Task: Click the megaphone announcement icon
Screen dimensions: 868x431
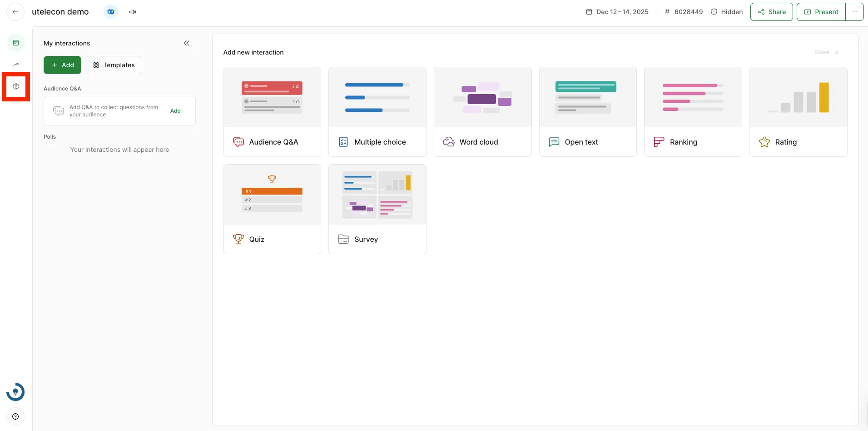Action: 133,12
